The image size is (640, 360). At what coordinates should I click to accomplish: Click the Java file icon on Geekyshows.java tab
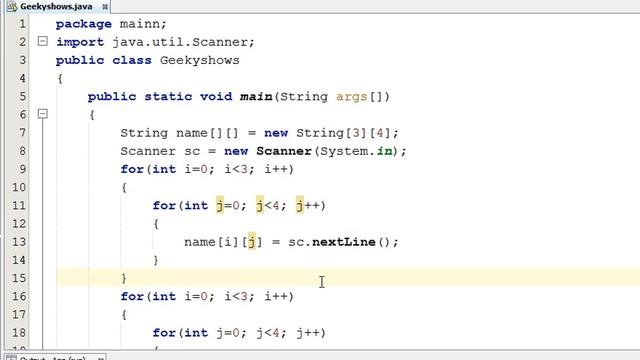[x=12, y=7]
